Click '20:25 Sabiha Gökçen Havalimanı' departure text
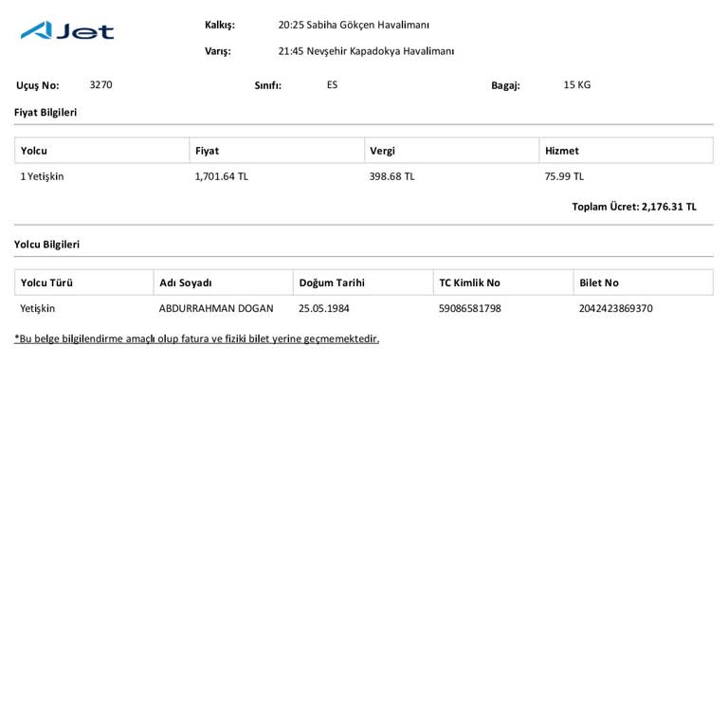The image size is (728, 728). click(x=354, y=25)
